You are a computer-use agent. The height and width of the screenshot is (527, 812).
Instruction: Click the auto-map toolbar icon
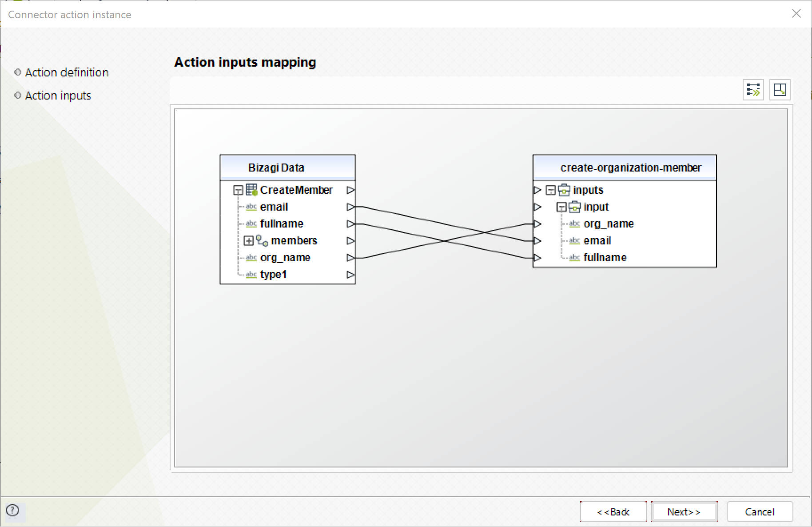pos(753,90)
